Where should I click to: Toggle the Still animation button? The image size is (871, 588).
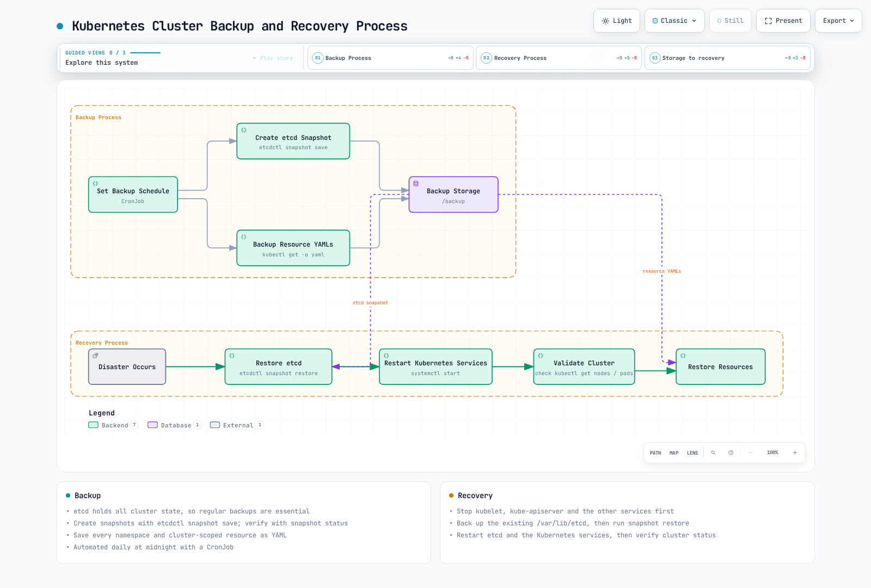[730, 21]
